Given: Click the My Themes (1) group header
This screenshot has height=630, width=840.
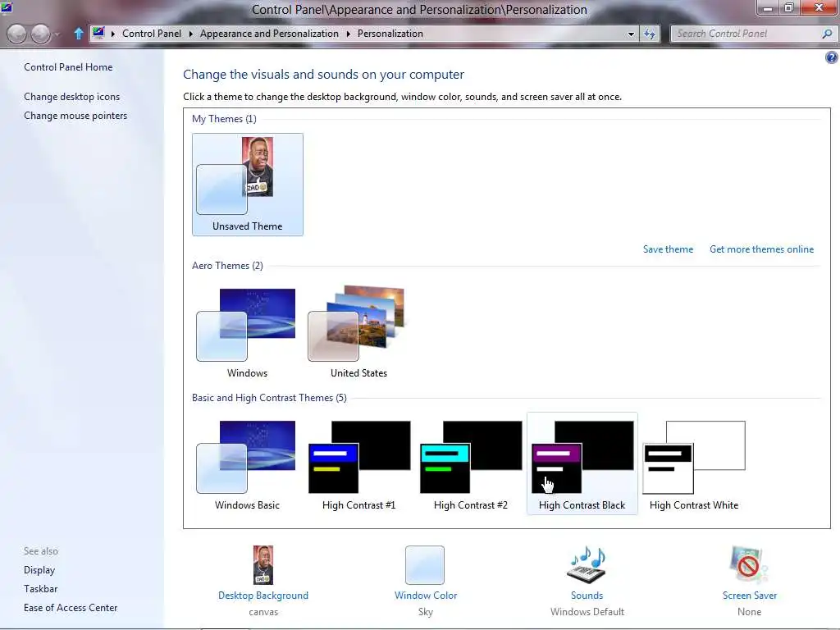Looking at the screenshot, I should [x=224, y=119].
